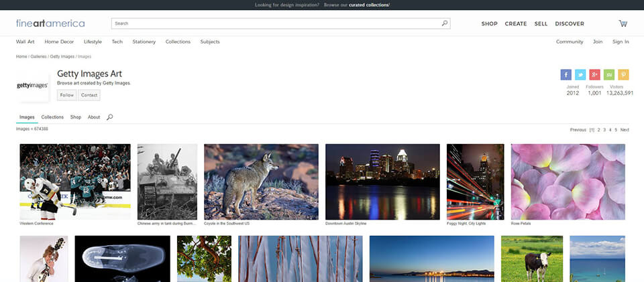The height and width of the screenshot is (282, 644).
Task: Focus the top search input field
Action: (275, 23)
